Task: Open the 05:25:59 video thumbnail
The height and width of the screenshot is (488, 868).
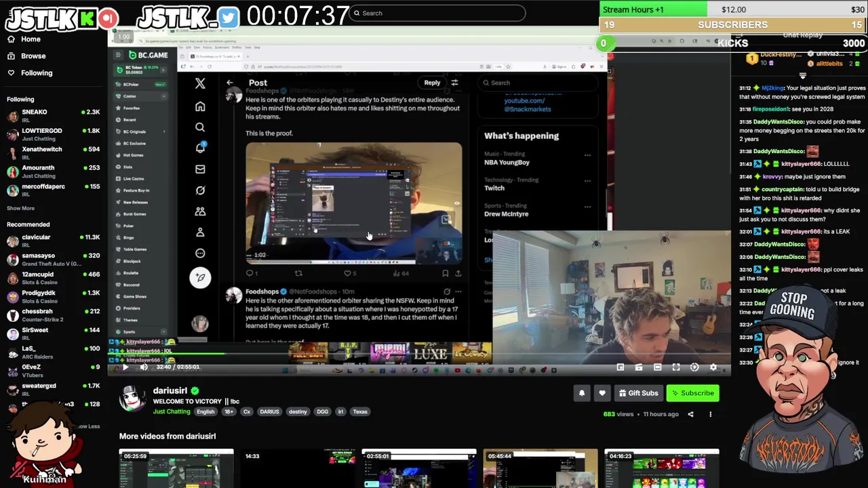Action: pos(176,468)
